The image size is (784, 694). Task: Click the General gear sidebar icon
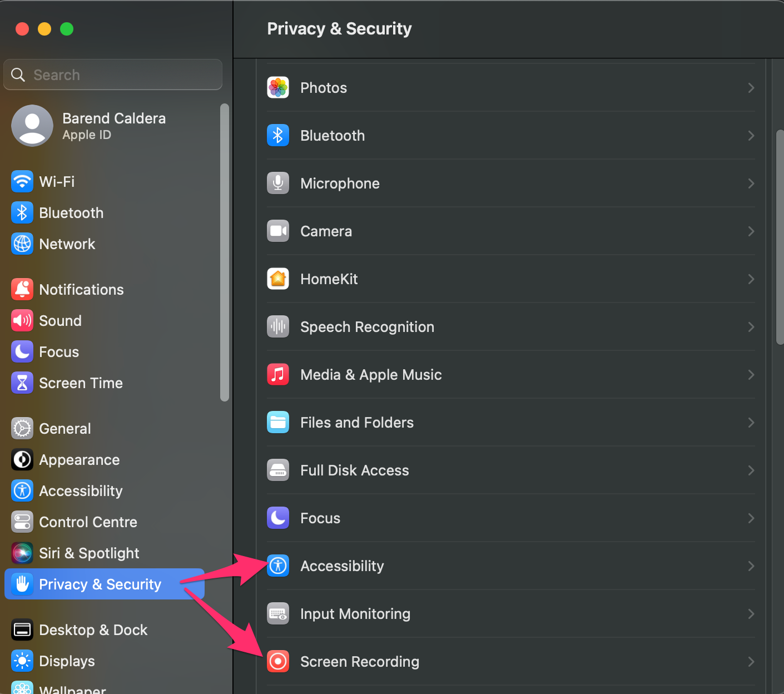tap(22, 429)
